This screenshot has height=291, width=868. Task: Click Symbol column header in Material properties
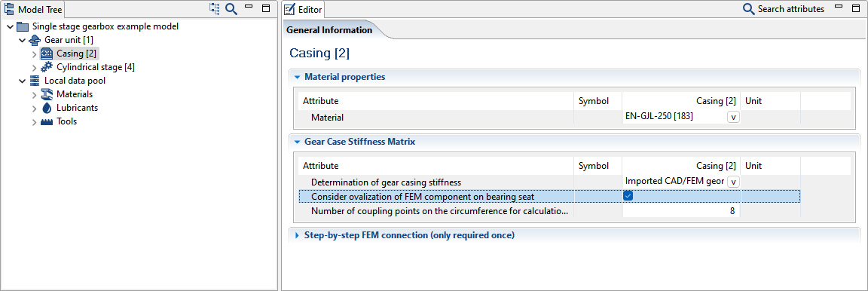tap(594, 101)
